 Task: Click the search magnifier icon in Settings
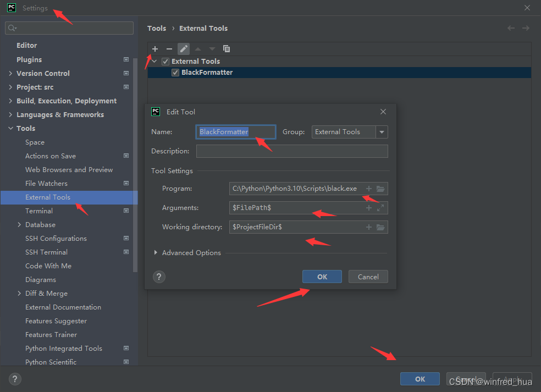point(12,28)
